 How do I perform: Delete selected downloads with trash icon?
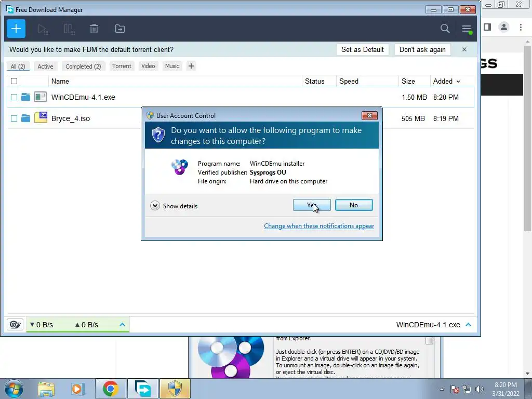point(94,29)
